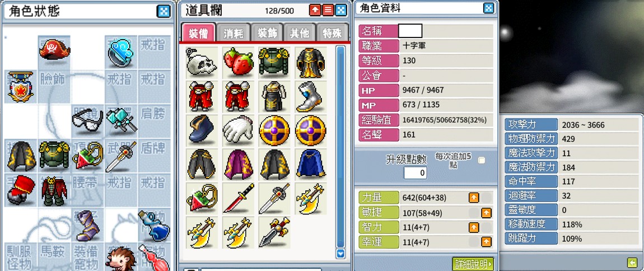This screenshot has width=644, height=271.
Task: Switch to the 消耗 tab
Action: [x=234, y=33]
